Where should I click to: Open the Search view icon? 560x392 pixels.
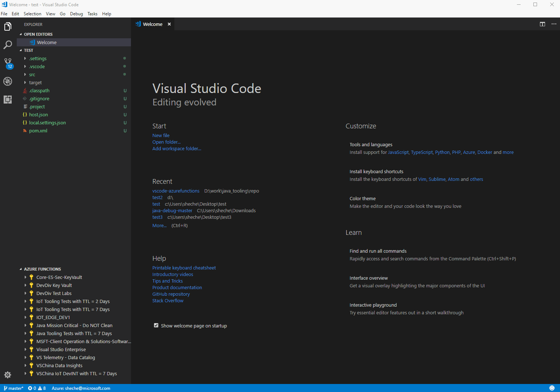[8, 45]
